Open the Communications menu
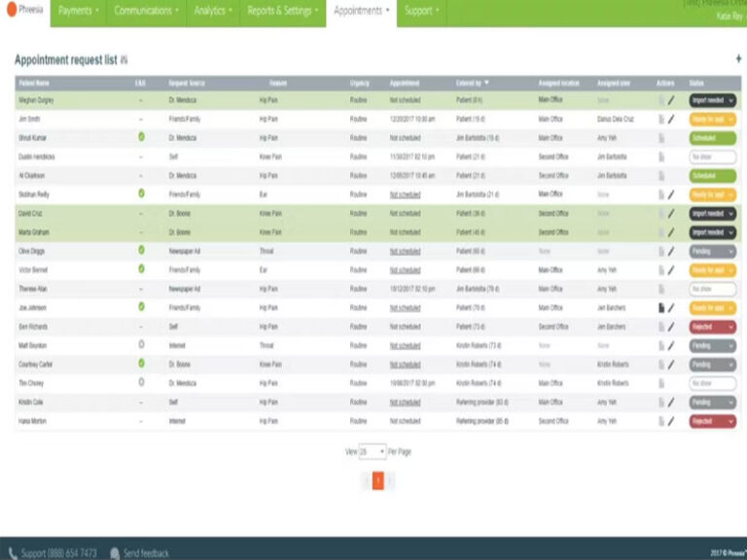The image size is (747, 560). tap(146, 11)
